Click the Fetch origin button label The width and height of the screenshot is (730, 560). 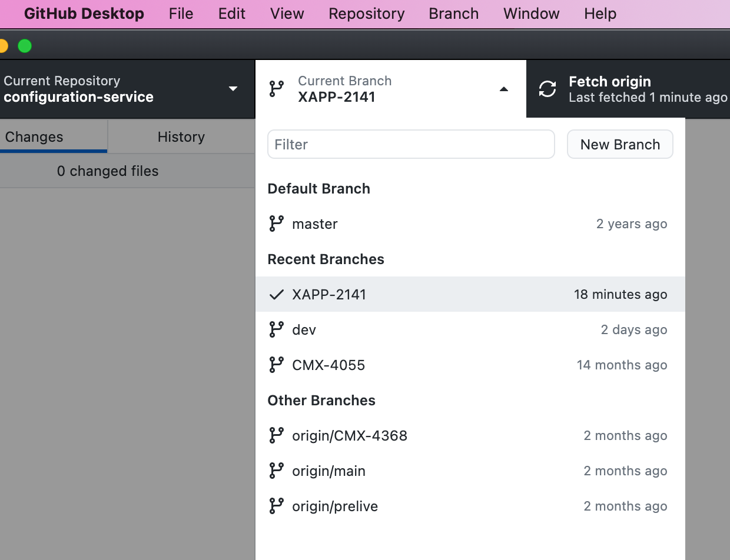610,81
